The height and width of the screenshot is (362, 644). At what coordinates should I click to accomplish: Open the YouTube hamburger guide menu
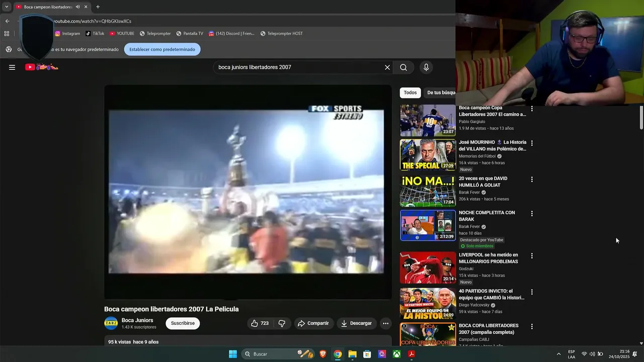click(x=12, y=67)
